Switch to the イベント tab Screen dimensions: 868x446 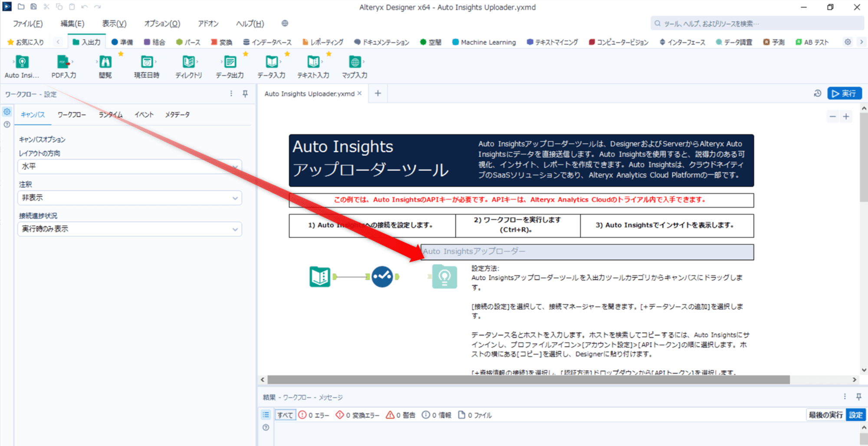(x=144, y=115)
